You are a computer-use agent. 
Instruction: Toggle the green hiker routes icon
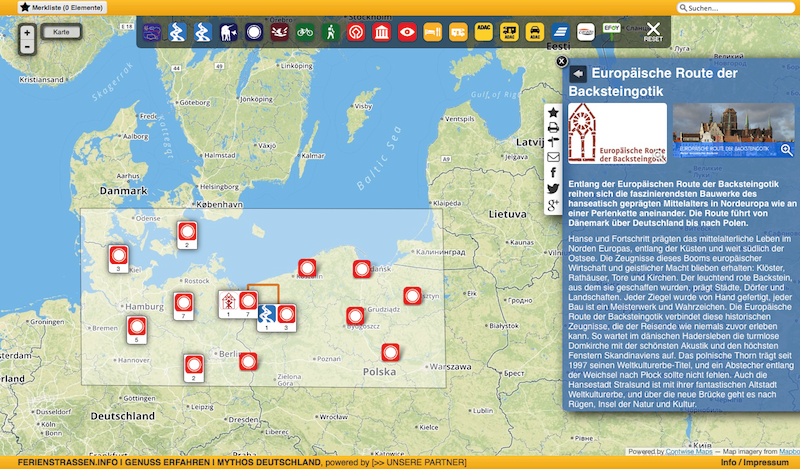331,32
